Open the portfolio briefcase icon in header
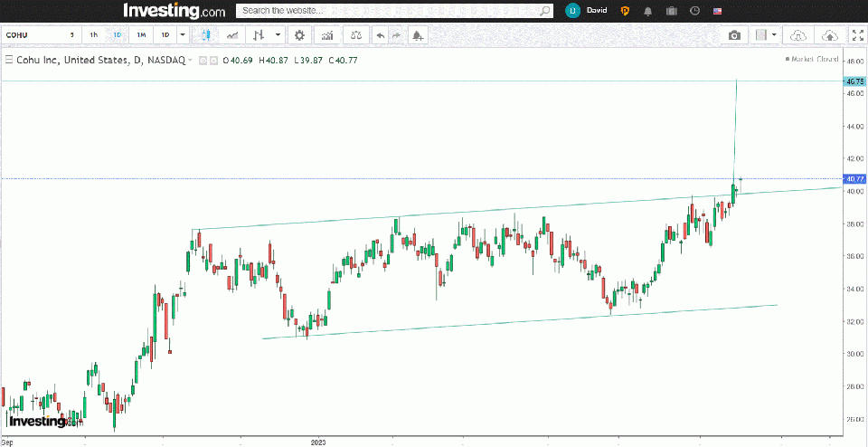This screenshot has height=447, width=868. (x=671, y=11)
